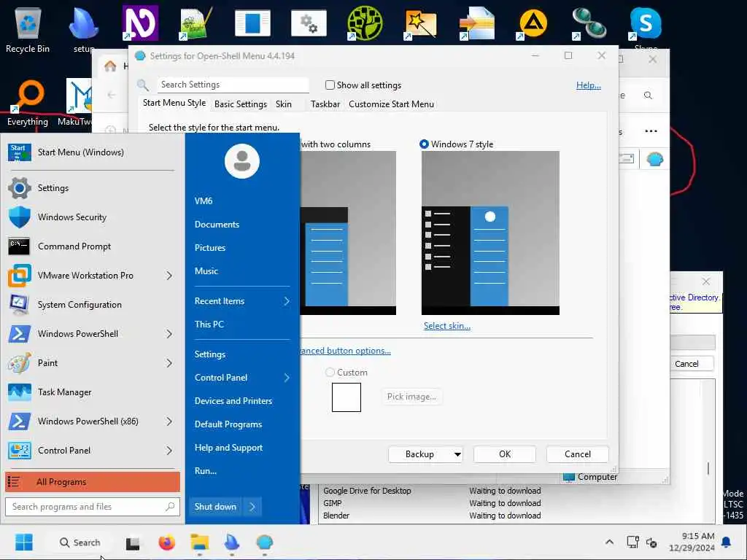The image size is (747, 560).
Task: Open All Programs menu entry
Action: (x=93, y=482)
